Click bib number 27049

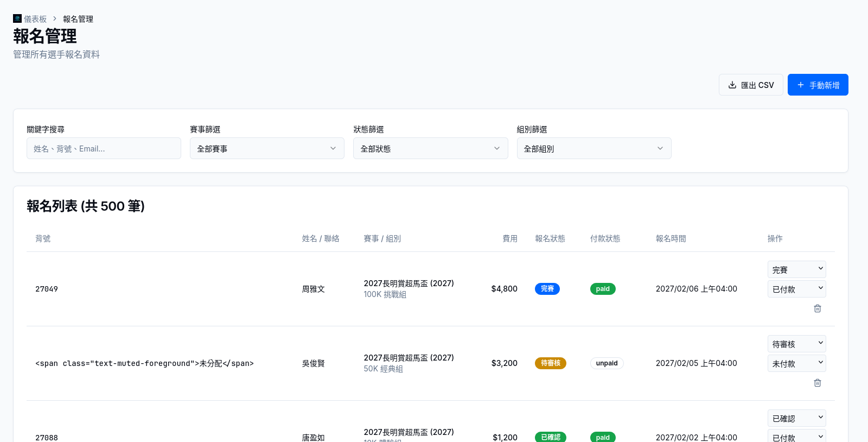point(47,289)
